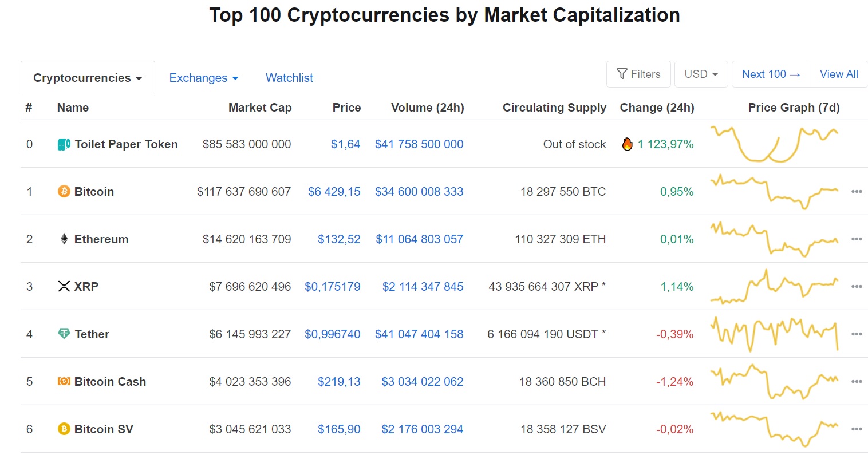Open the Ethereum name link
This screenshot has width=868, height=455.
click(101, 239)
